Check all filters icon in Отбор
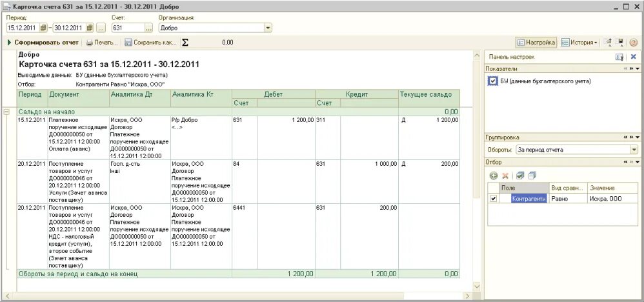Image resolution: width=644 pixels, height=302 pixels. pyautogui.click(x=520, y=176)
